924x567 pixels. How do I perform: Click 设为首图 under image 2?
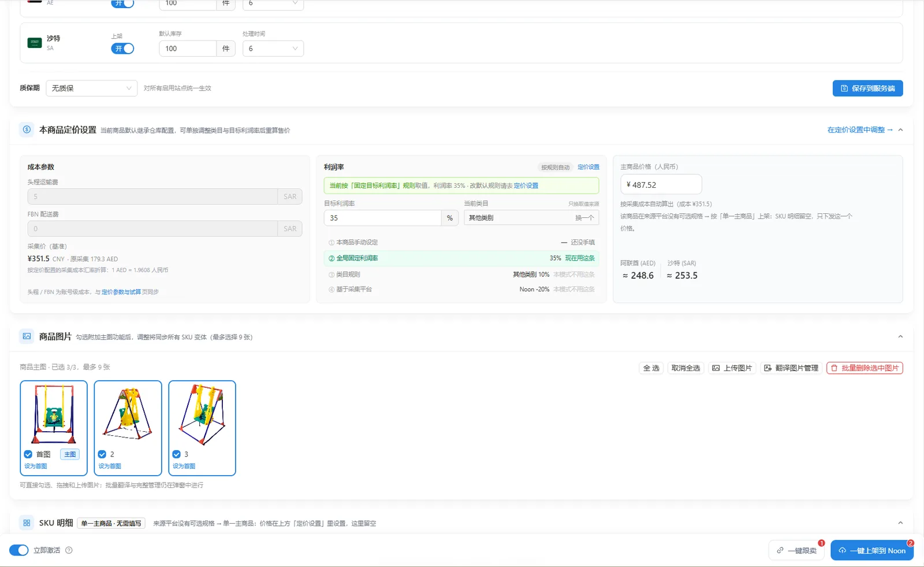(110, 466)
